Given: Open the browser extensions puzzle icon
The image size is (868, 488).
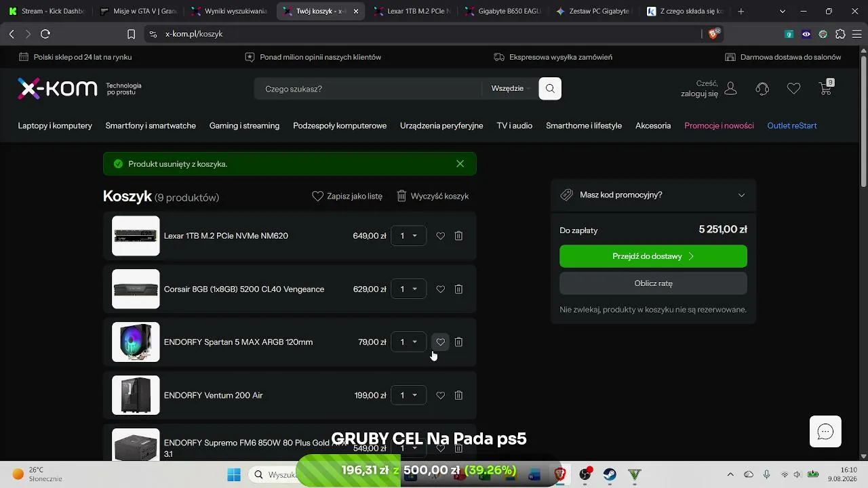Looking at the screenshot, I should pyautogui.click(x=840, y=34).
